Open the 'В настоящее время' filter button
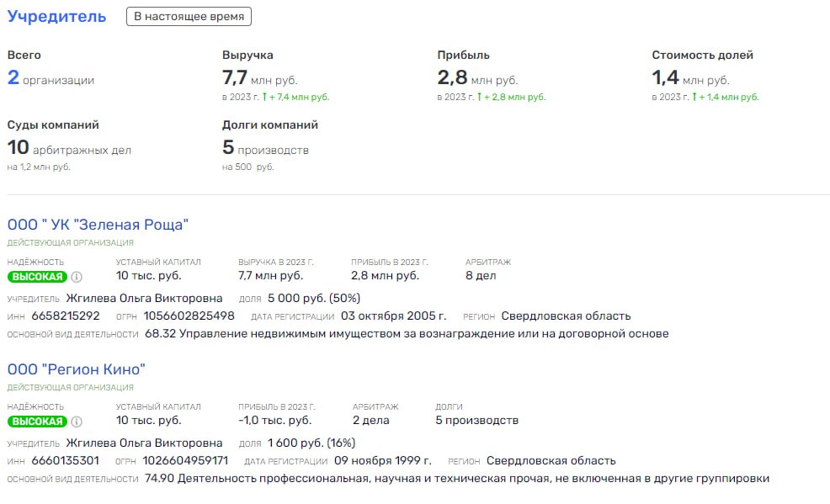 click(x=189, y=16)
